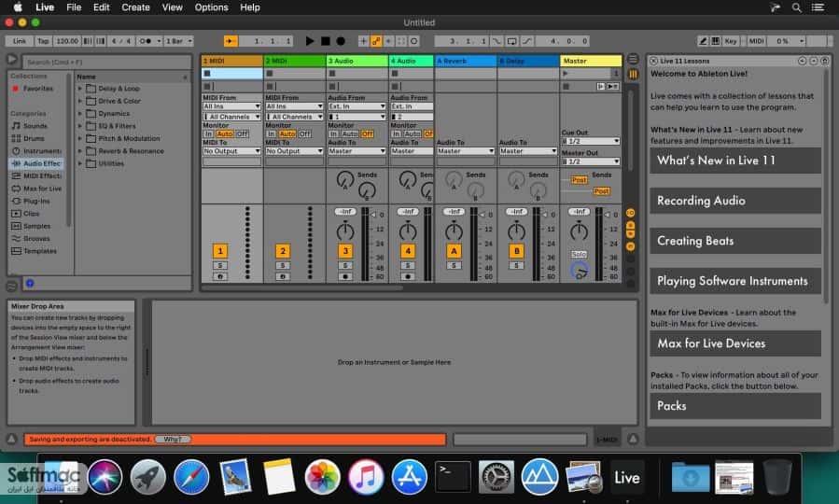The height and width of the screenshot is (504, 839).
Task: Select Sounds category in browser
Action: point(35,126)
